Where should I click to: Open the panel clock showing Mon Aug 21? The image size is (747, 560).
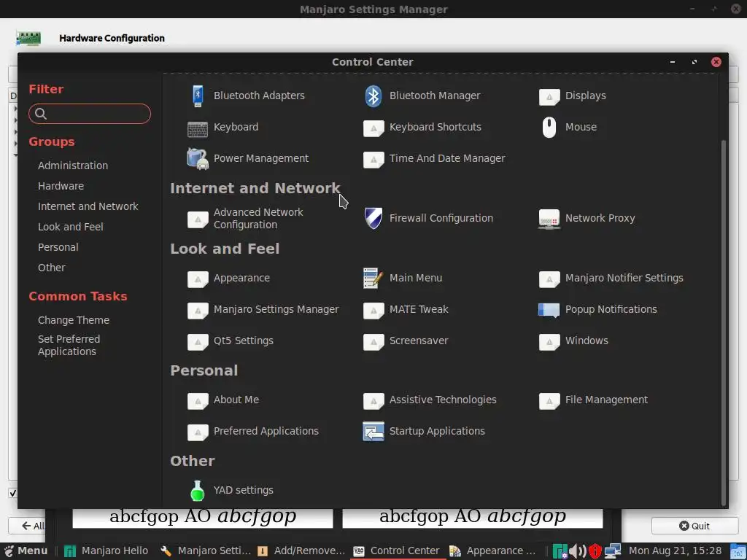675,551
